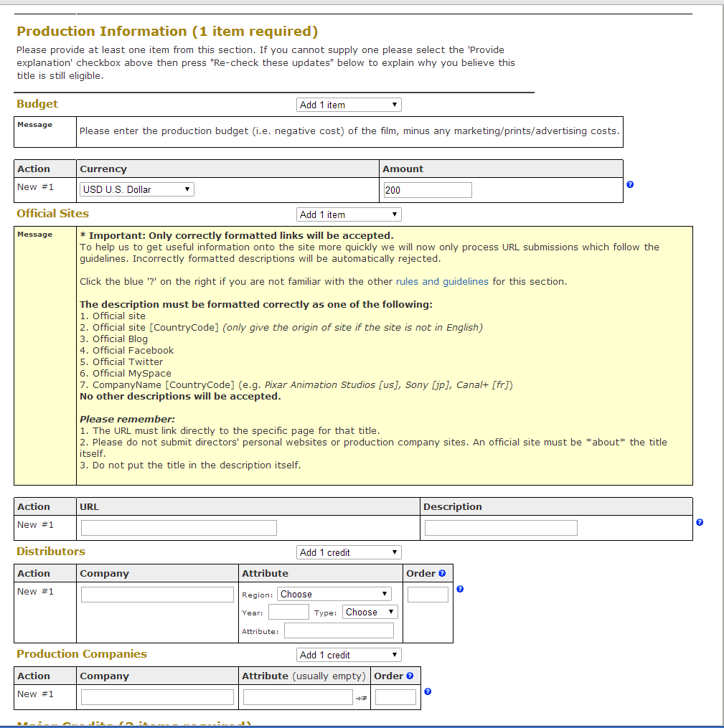This screenshot has width=724, height=728.
Task: Click the Distributors Year input field
Action: click(x=288, y=612)
